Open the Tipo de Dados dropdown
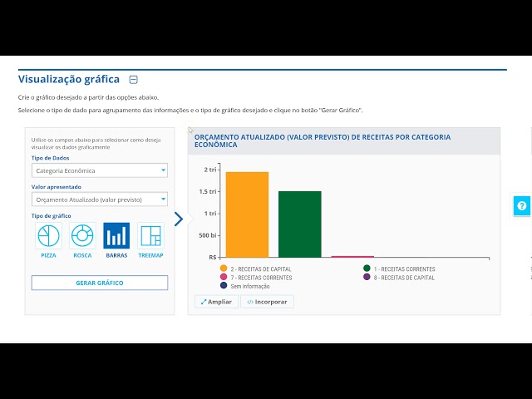 coord(100,170)
